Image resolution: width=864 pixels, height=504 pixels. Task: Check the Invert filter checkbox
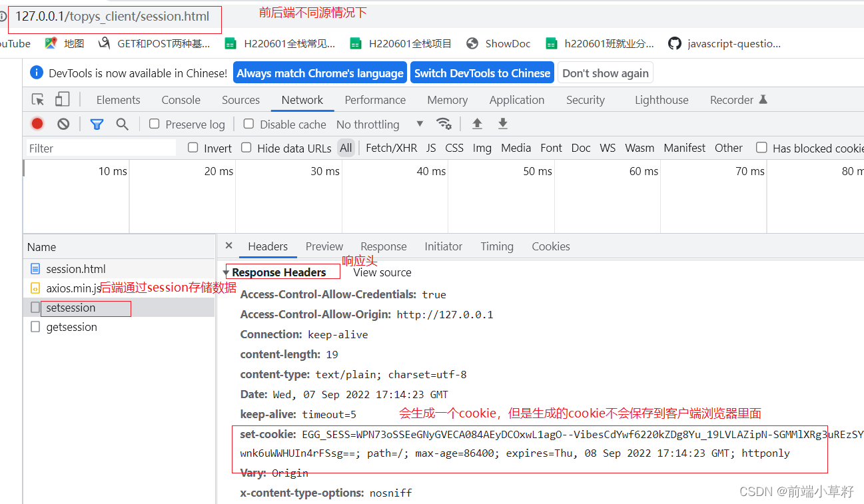(x=193, y=148)
